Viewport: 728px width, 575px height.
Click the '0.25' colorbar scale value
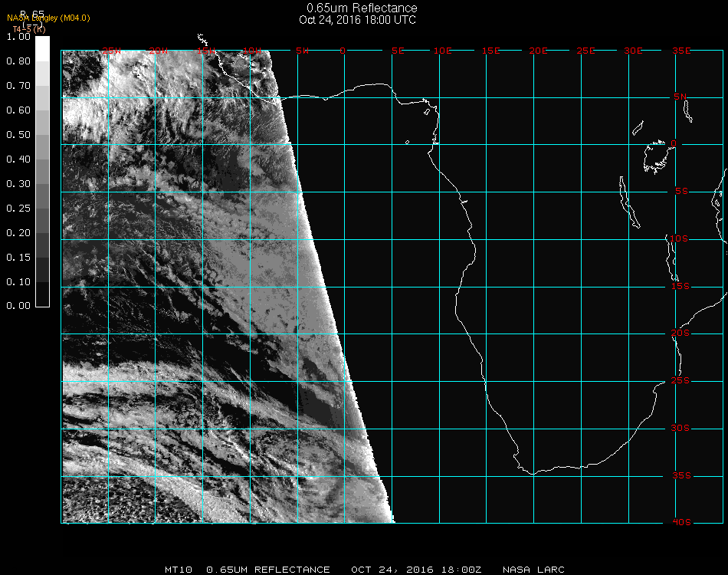click(x=18, y=209)
